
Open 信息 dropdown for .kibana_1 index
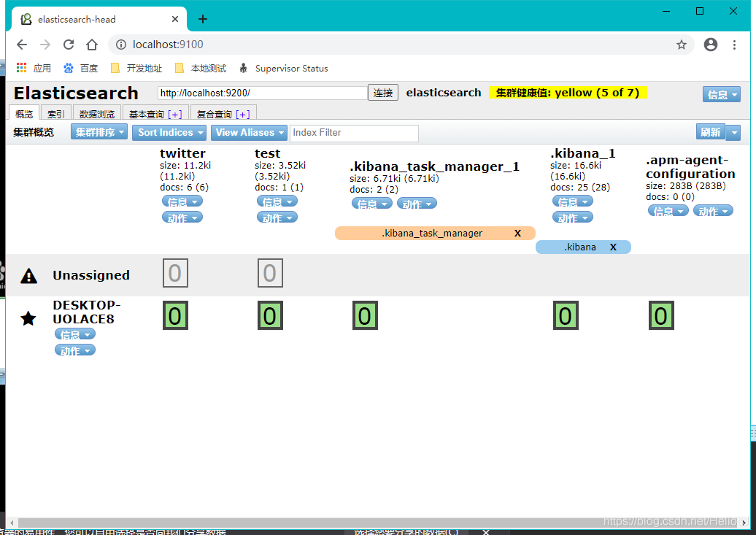[x=573, y=201]
